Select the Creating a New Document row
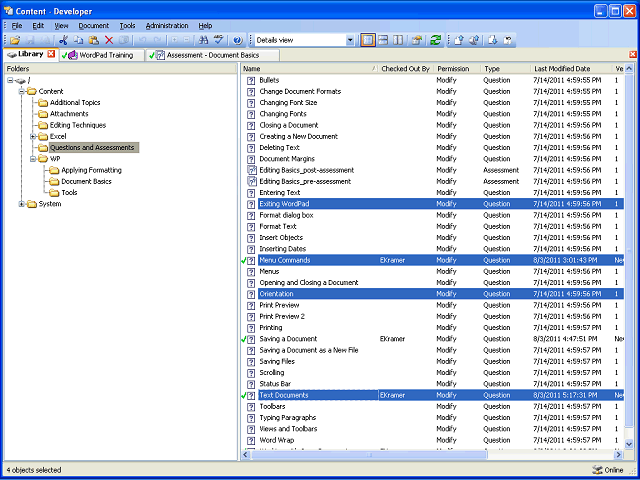 pyautogui.click(x=433, y=137)
